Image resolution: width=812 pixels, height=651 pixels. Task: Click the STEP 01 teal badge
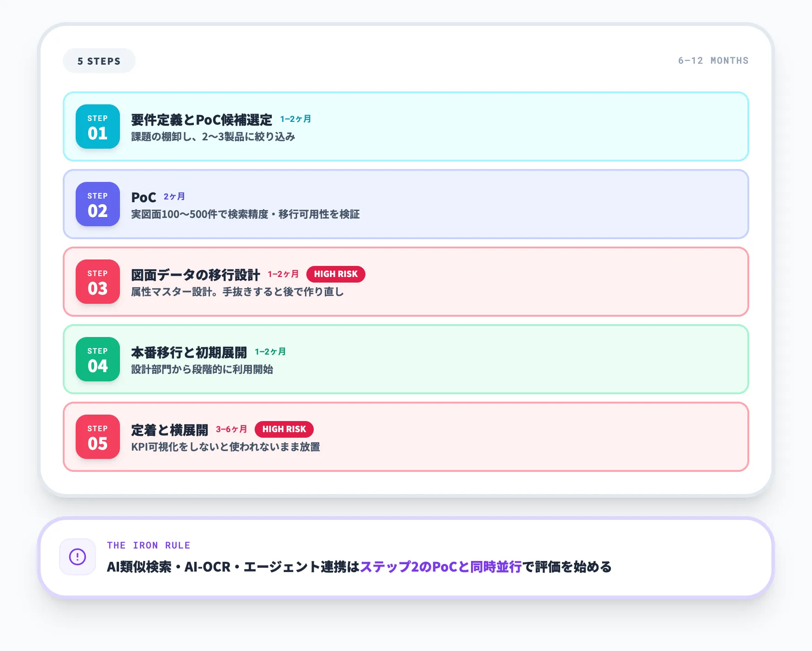point(97,127)
